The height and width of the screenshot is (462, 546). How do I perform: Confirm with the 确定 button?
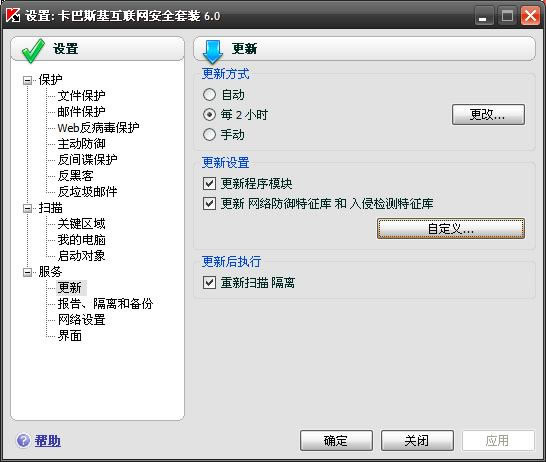pos(336,440)
